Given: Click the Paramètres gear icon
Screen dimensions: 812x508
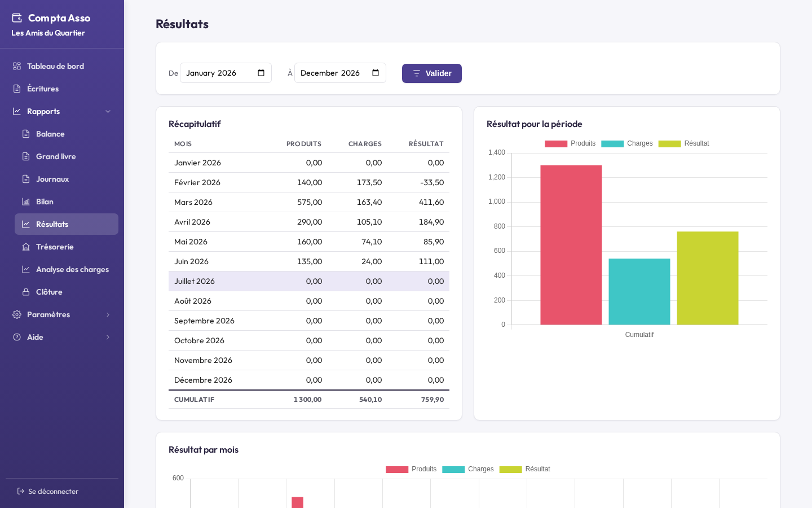Looking at the screenshot, I should [17, 314].
